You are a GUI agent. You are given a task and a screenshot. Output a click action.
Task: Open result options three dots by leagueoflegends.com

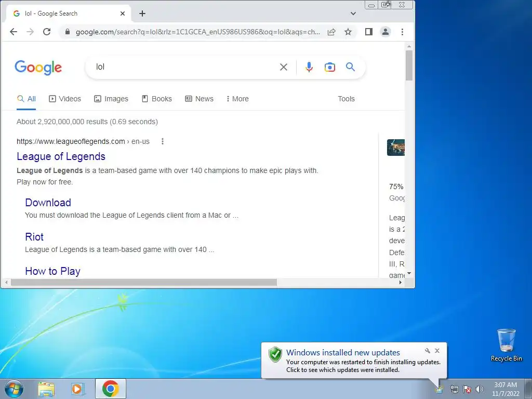tap(163, 141)
